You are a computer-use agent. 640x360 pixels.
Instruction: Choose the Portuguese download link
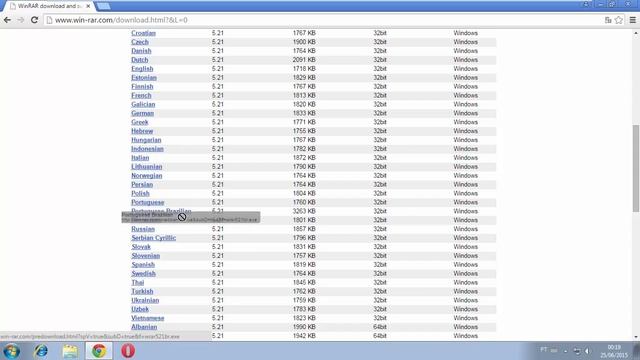pos(147,202)
